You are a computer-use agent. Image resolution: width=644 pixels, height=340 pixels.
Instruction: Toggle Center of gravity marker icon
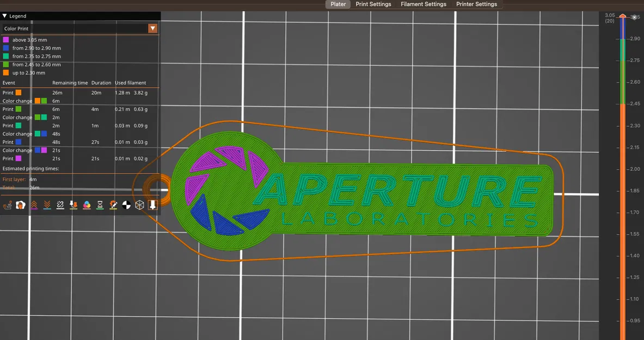126,205
